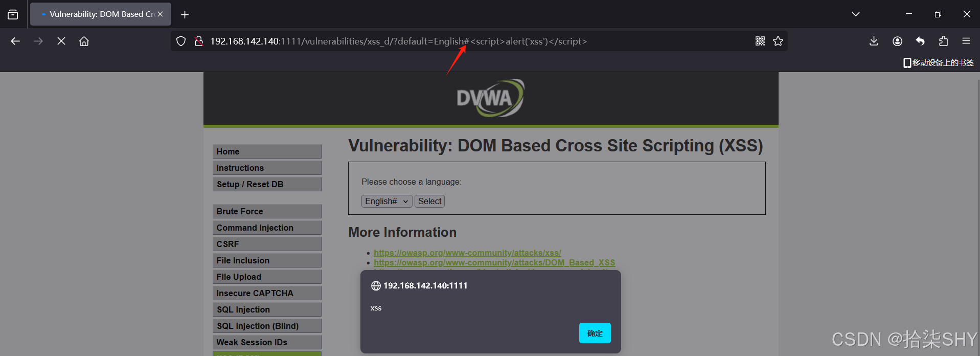
Task: Bookmark this page with the star icon
Action: point(778,41)
